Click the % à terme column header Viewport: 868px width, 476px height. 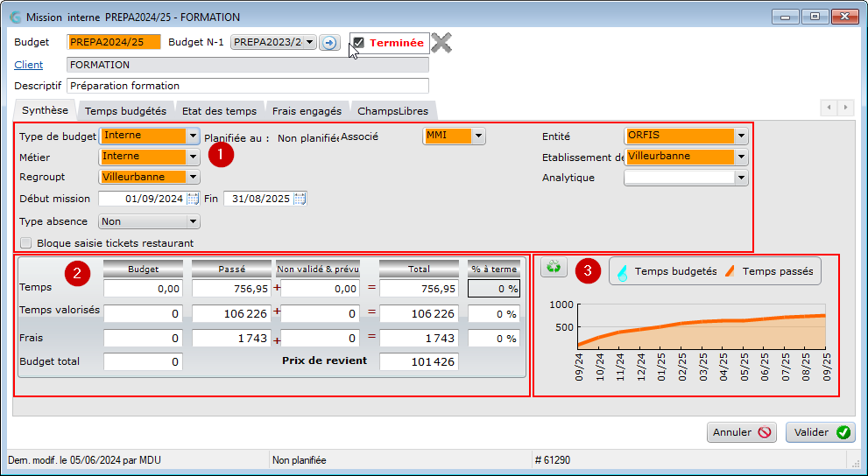pyautogui.click(x=494, y=269)
